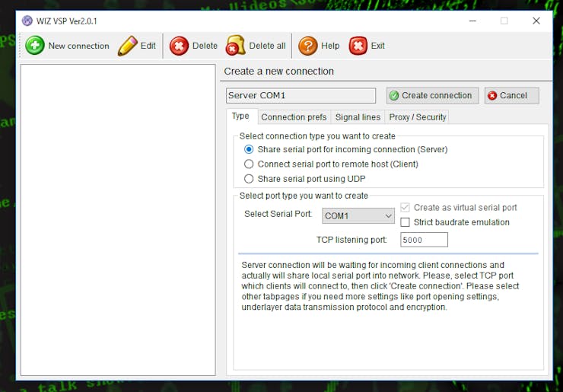Close the WIZ VSP window
This screenshot has width=563, height=392.
tap(536, 21)
